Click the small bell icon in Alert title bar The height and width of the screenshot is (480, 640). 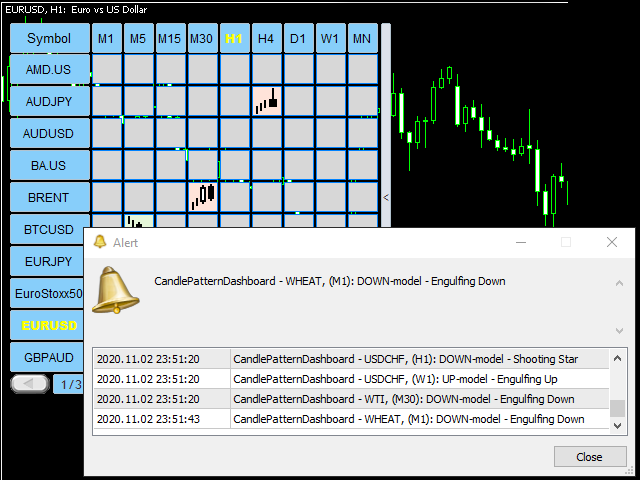tap(100, 242)
